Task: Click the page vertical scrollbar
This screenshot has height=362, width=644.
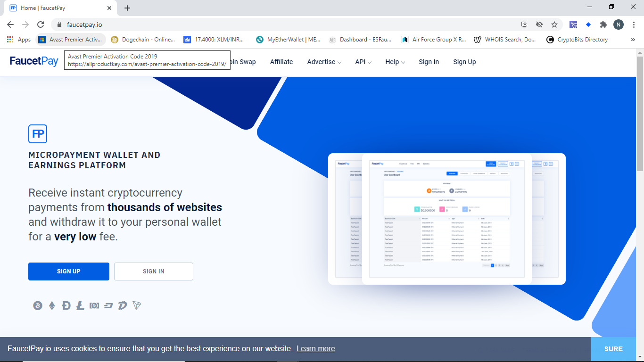Action: (x=640, y=113)
